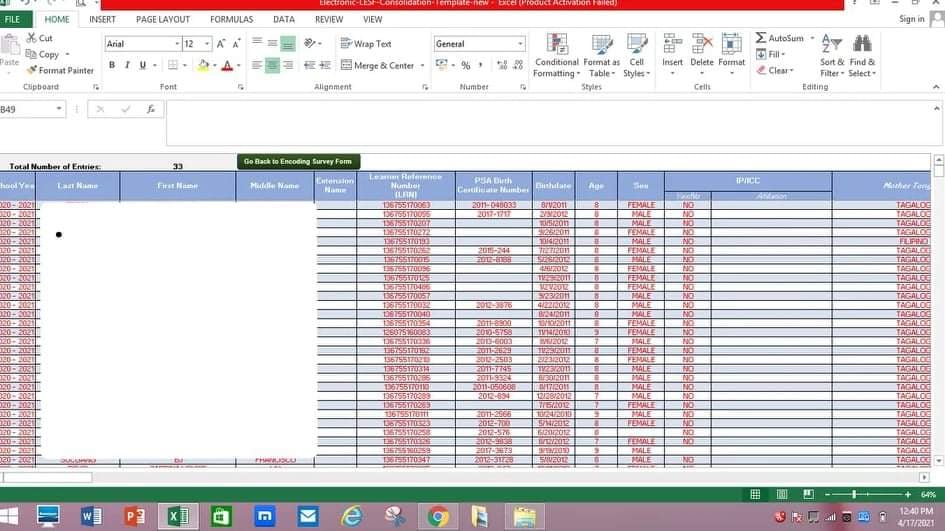Click the Delete cells icon
Screen dimensions: 945x531
(702, 45)
